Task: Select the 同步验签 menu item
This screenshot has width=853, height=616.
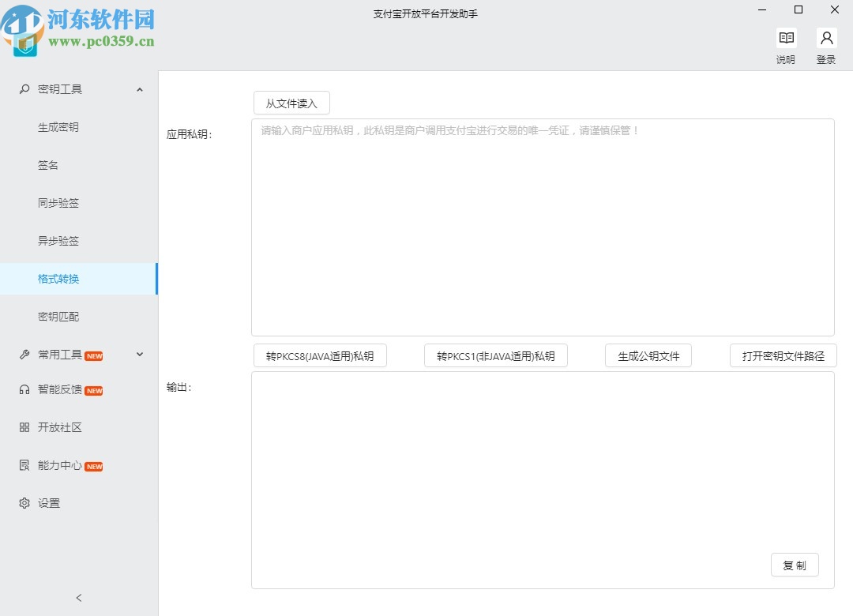Action: (58, 203)
